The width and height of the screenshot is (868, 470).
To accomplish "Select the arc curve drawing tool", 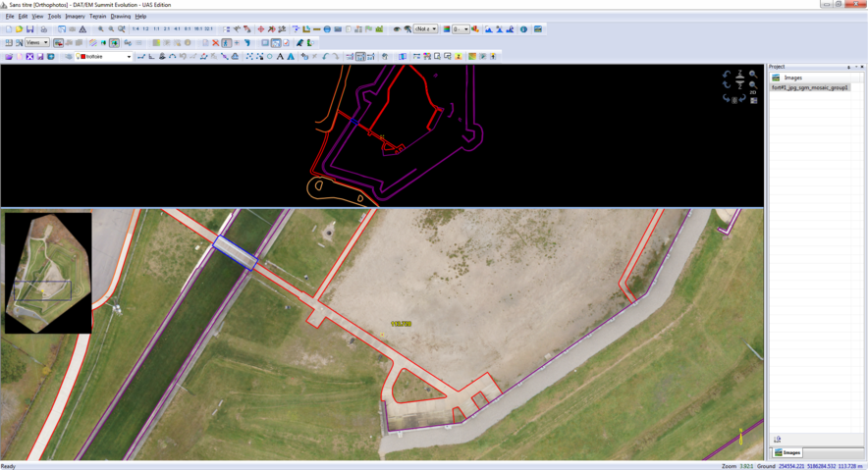I will pos(172,56).
